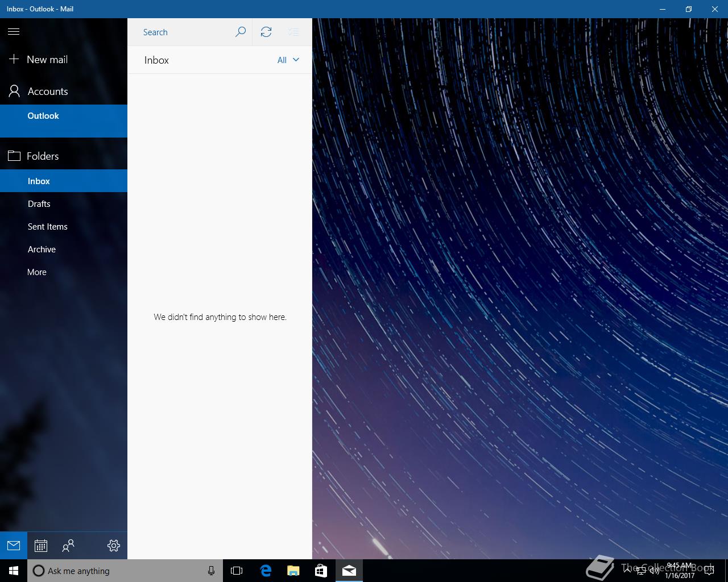728x582 pixels.
Task: Compose a message with New mail
Action: tap(64, 60)
